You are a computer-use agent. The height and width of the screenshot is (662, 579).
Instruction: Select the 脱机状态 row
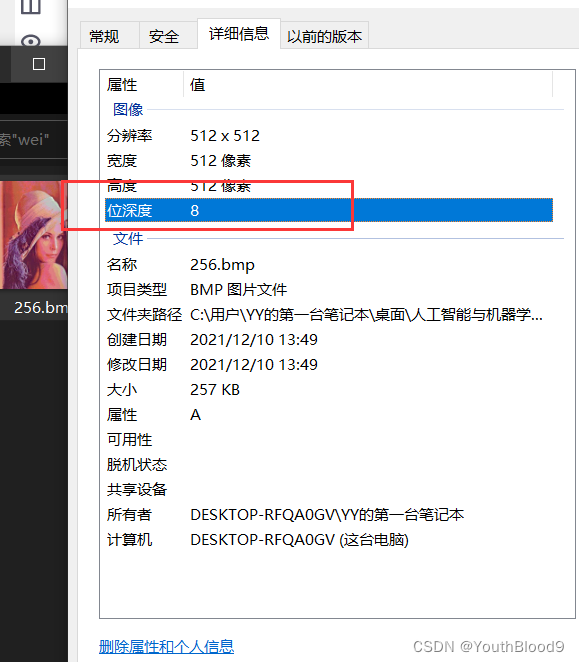(x=329, y=464)
